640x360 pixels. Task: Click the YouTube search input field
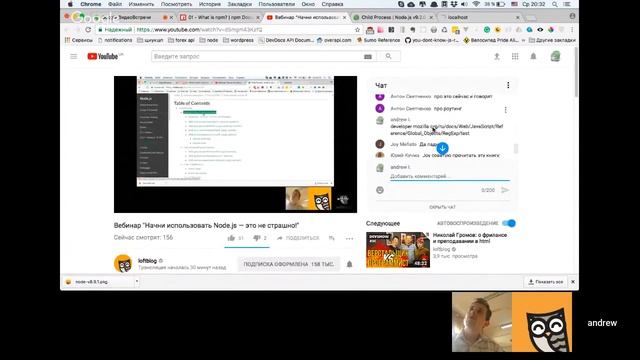point(257,56)
